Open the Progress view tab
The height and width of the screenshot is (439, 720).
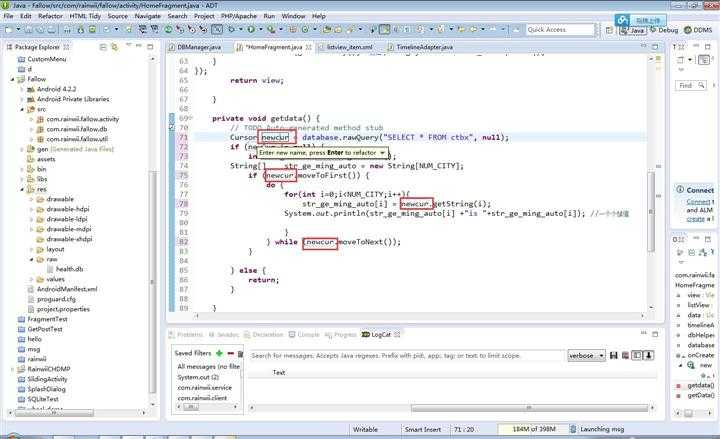[x=340, y=335]
